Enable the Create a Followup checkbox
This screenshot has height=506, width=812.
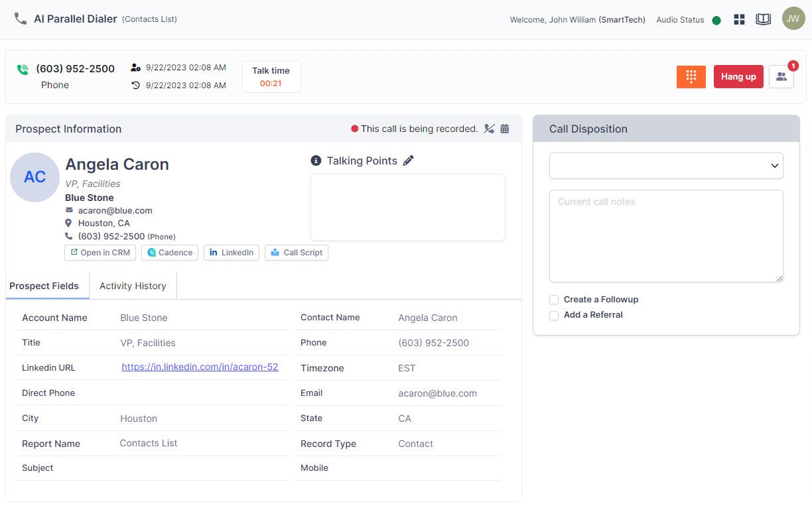(x=554, y=300)
